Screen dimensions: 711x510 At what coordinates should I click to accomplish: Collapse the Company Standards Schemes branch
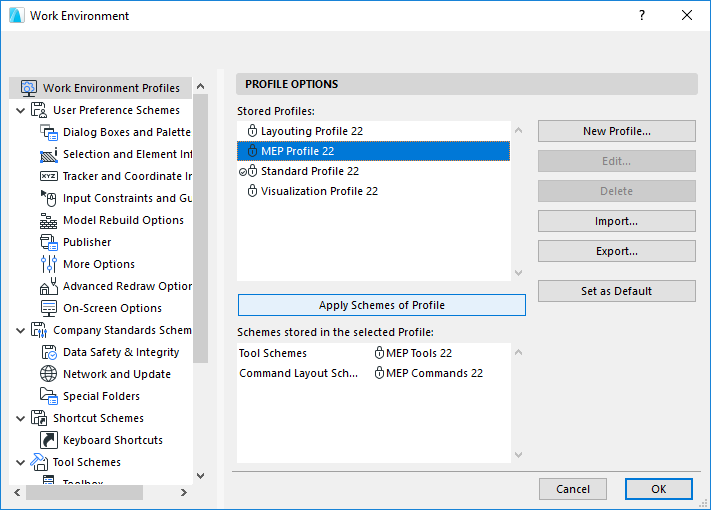21,330
